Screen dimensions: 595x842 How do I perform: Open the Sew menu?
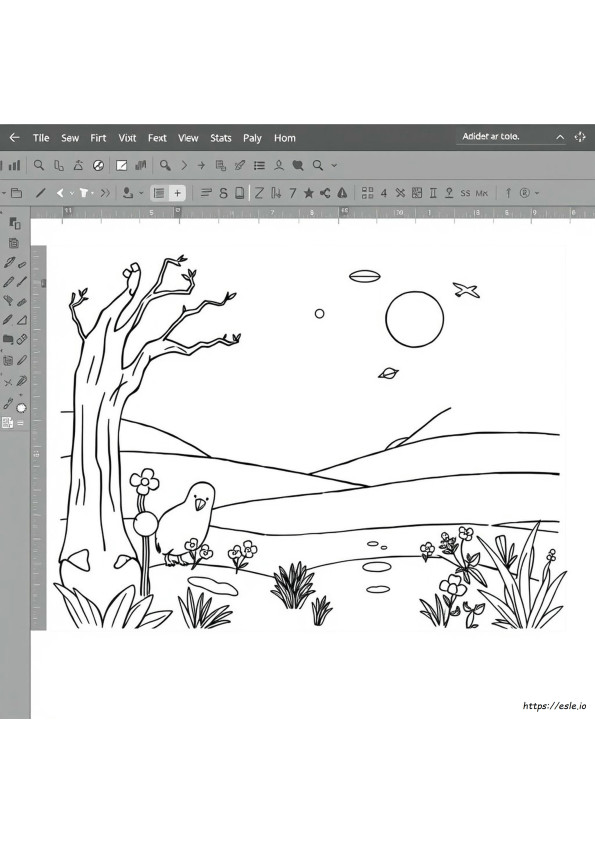(x=70, y=138)
